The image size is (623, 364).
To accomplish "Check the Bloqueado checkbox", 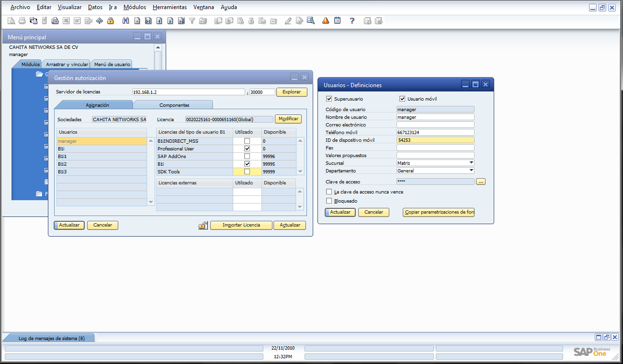I will [x=329, y=201].
